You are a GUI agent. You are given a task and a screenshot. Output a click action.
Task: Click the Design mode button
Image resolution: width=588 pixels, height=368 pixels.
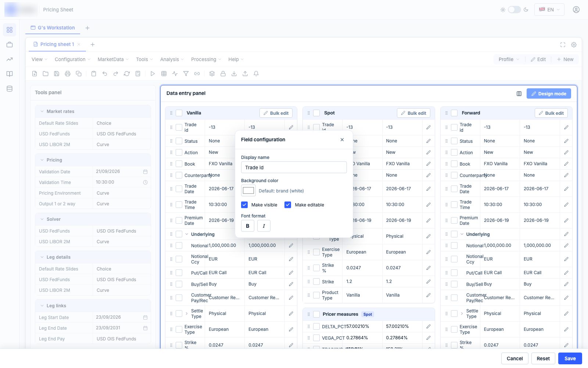[549, 93]
